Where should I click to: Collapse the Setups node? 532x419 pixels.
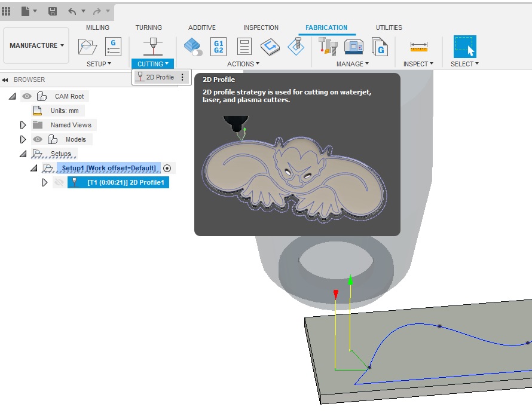(23, 154)
